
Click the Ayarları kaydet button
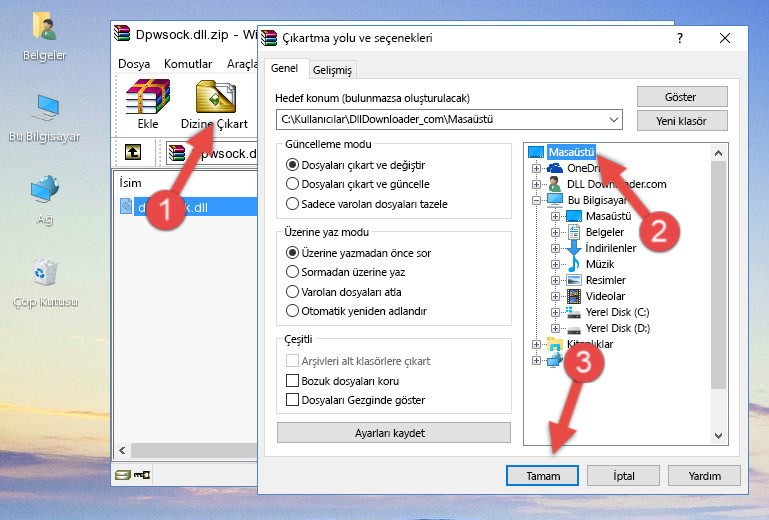click(393, 433)
